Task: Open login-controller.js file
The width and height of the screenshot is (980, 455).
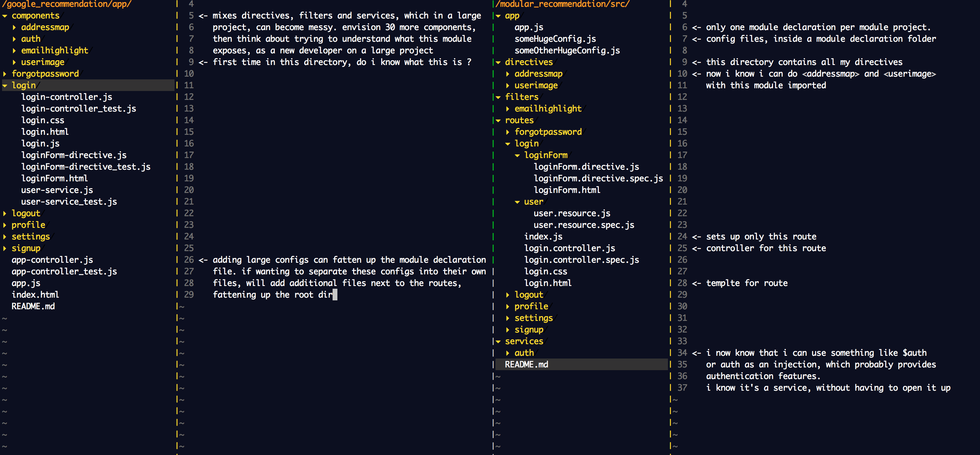Action: tap(67, 97)
